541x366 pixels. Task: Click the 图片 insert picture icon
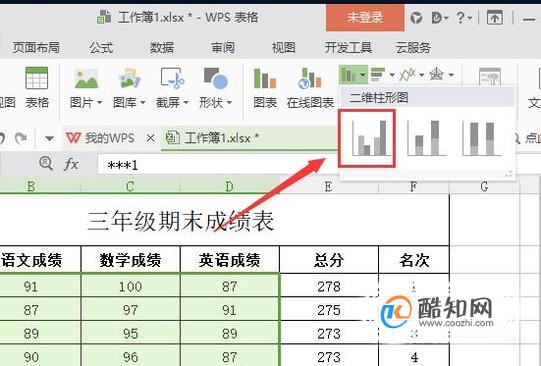point(86,78)
